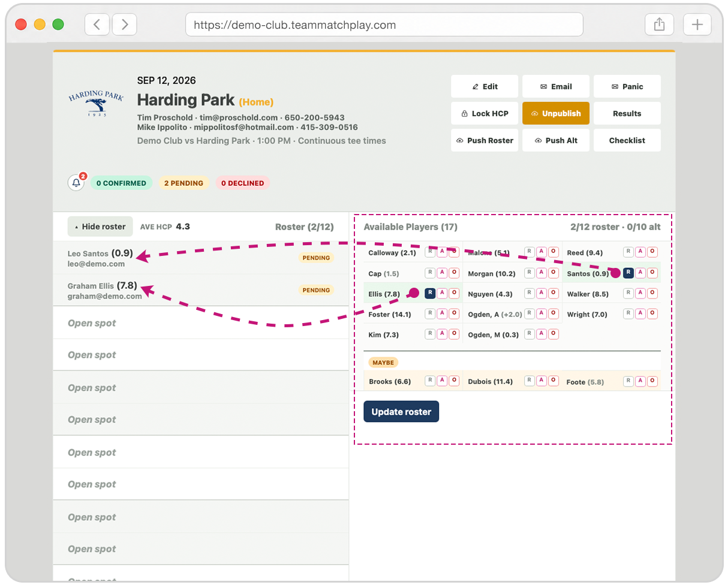Open the match Checklist
This screenshot has width=728, height=585.
627,140
